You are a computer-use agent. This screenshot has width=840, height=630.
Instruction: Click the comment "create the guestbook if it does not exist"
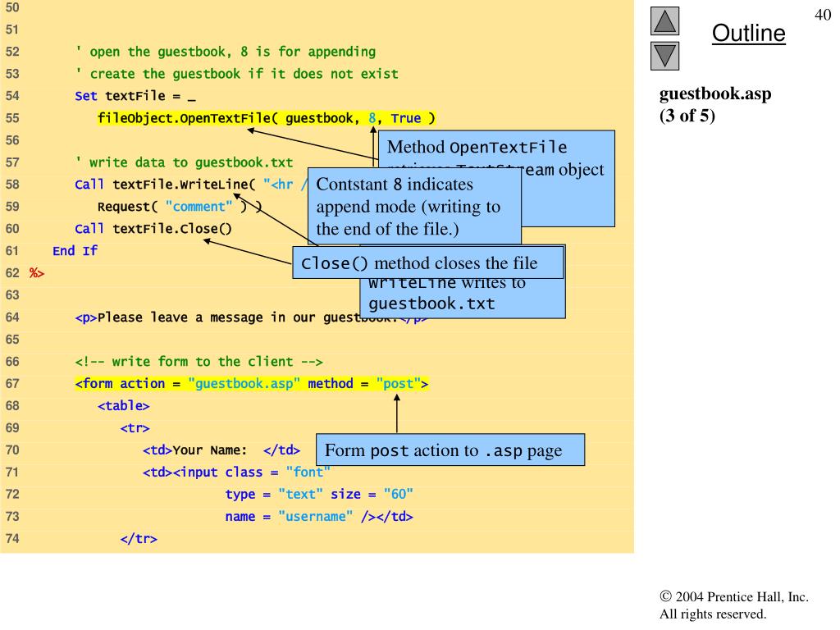[237, 74]
